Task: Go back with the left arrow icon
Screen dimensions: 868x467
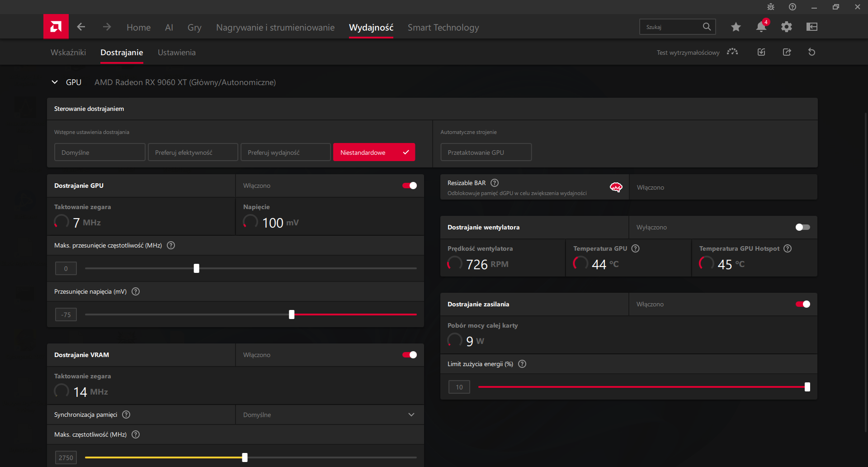Action: point(81,27)
